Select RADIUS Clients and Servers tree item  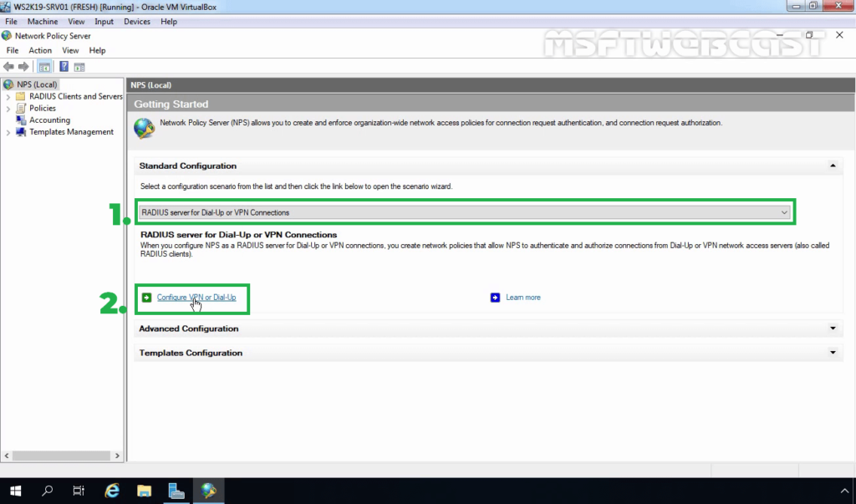[75, 96]
